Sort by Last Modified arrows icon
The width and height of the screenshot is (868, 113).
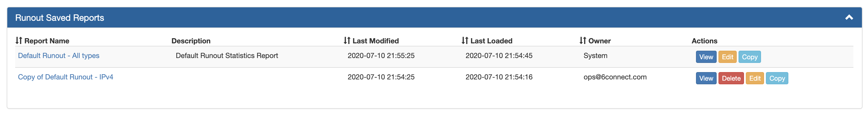347,41
